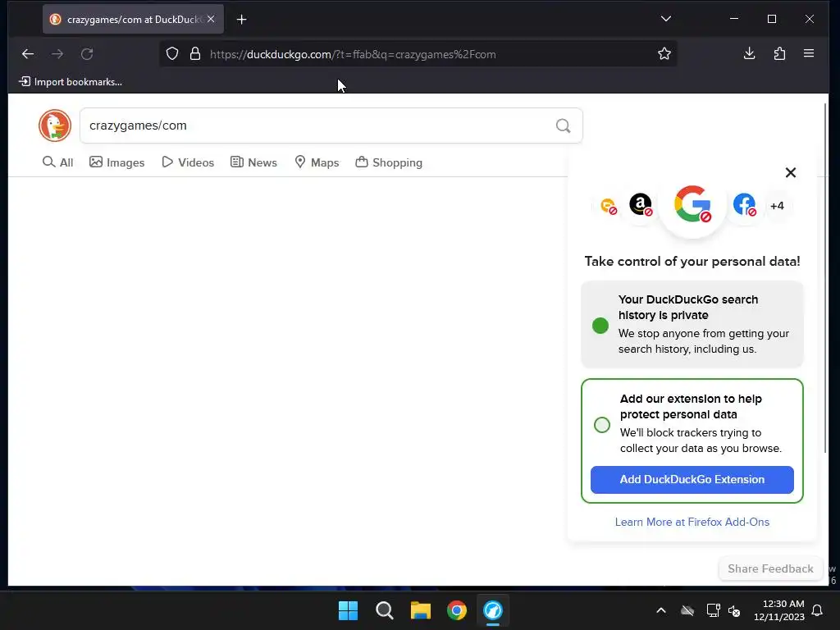Submit search with the magnifier icon
Viewport: 840px width, 630px height.
click(563, 126)
